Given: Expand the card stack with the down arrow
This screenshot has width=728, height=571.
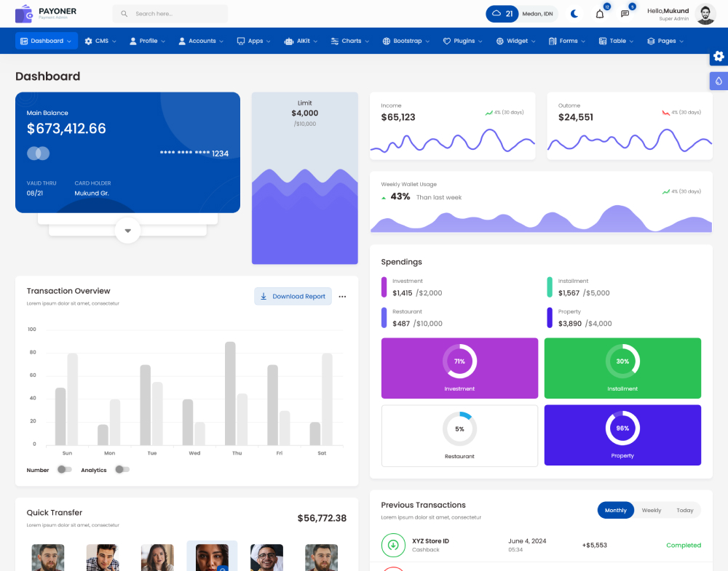Looking at the screenshot, I should [x=127, y=231].
